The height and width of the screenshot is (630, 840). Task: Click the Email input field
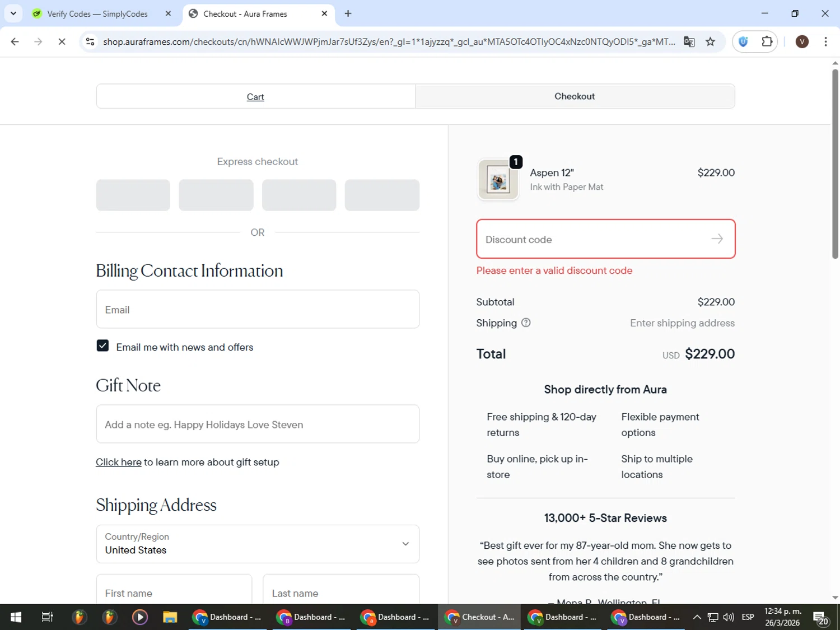pyautogui.click(x=258, y=309)
